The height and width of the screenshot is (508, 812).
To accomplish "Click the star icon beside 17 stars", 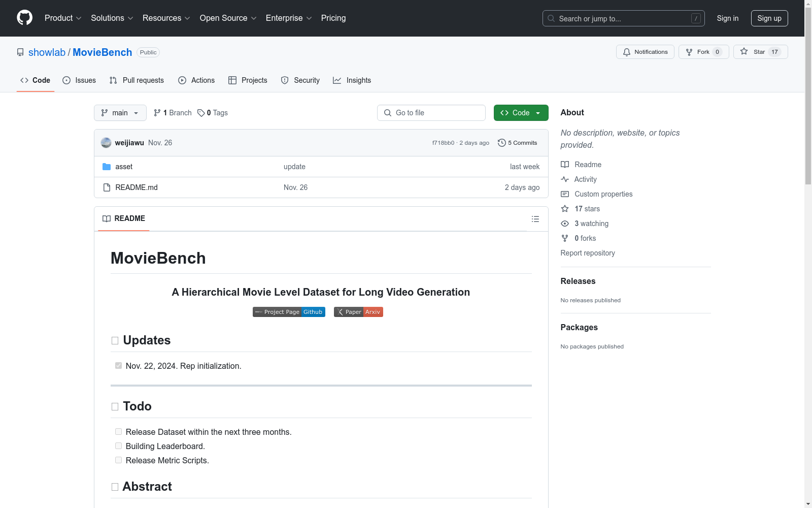I will click(x=565, y=209).
